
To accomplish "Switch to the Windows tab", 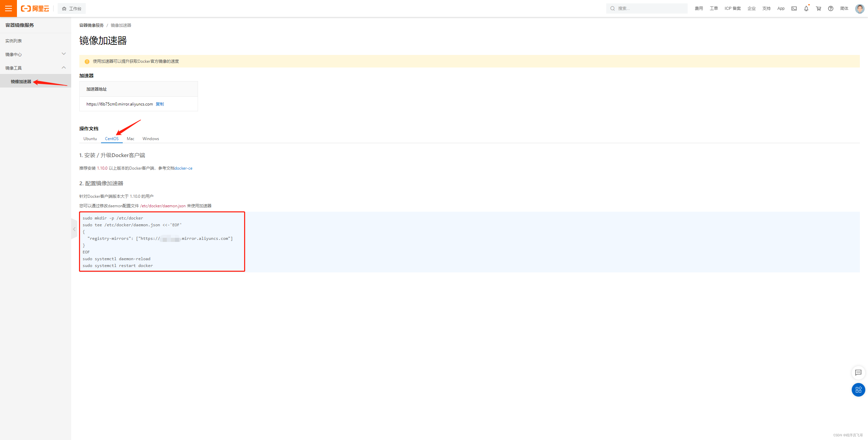I will pos(151,139).
